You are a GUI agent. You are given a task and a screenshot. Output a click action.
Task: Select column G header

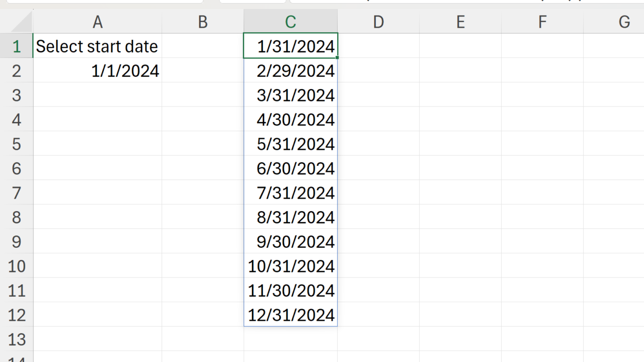pyautogui.click(x=624, y=22)
